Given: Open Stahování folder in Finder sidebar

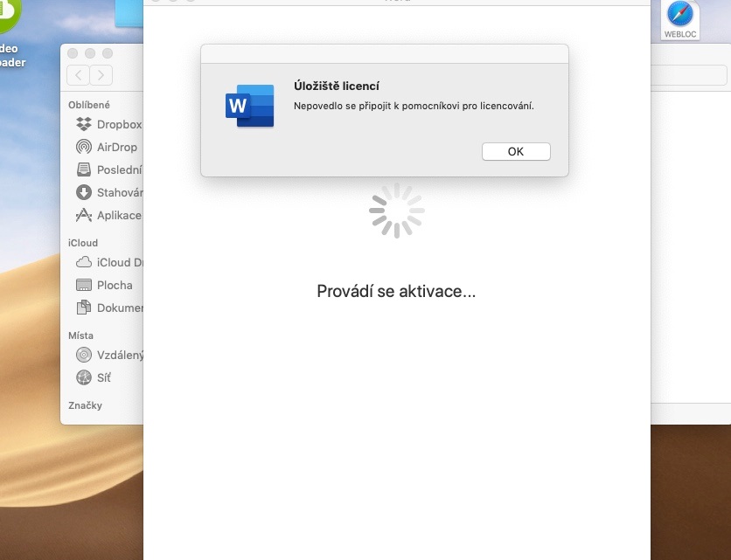Looking at the screenshot, I should pyautogui.click(x=108, y=192).
